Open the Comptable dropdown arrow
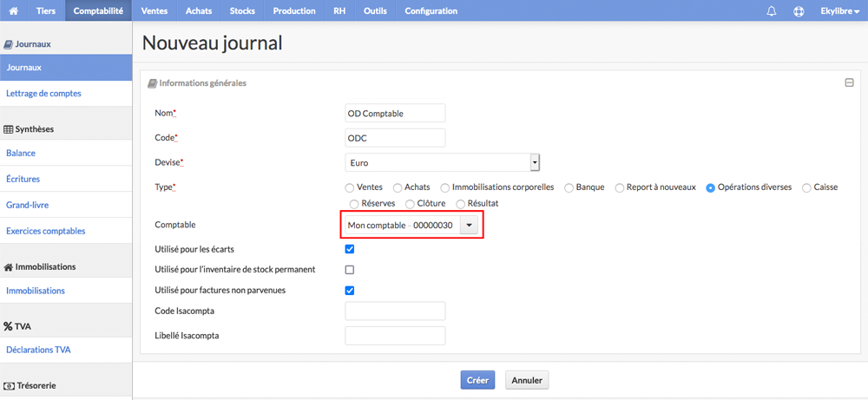Image resolution: width=868 pixels, height=400 pixels. (x=469, y=226)
